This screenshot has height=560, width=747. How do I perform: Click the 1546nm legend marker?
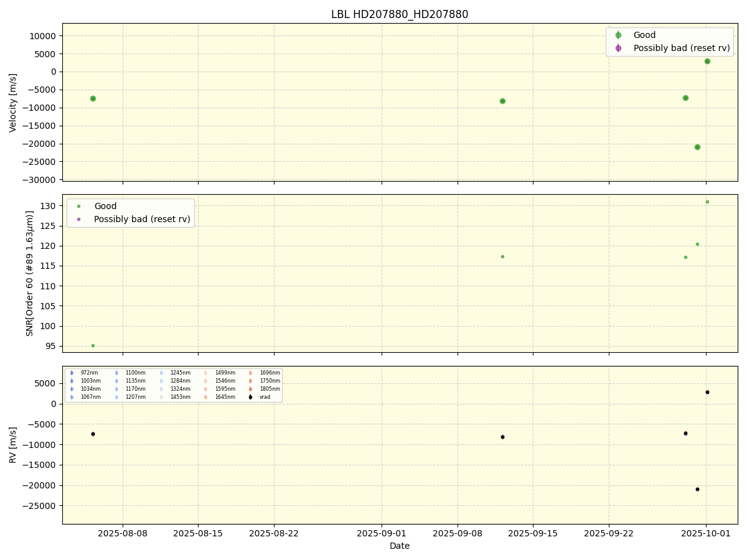[x=206, y=381]
